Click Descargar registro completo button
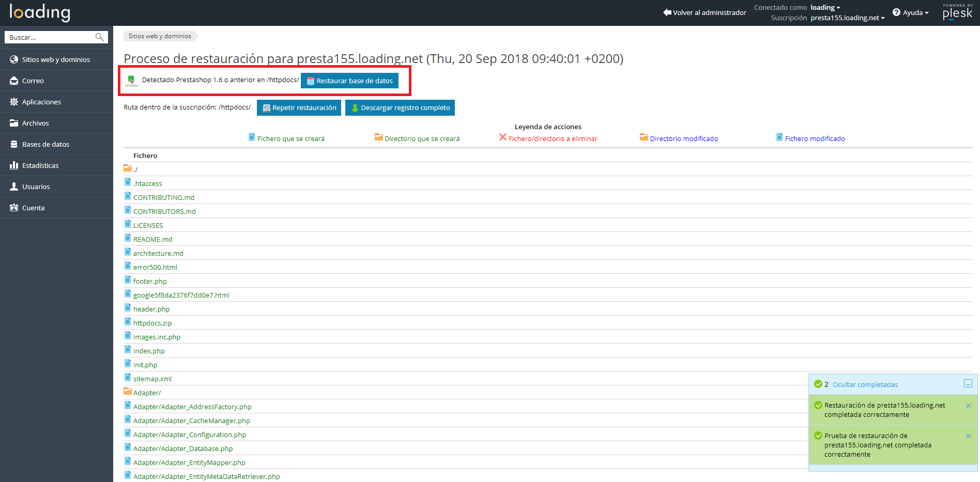Image resolution: width=980 pixels, height=482 pixels. (400, 107)
